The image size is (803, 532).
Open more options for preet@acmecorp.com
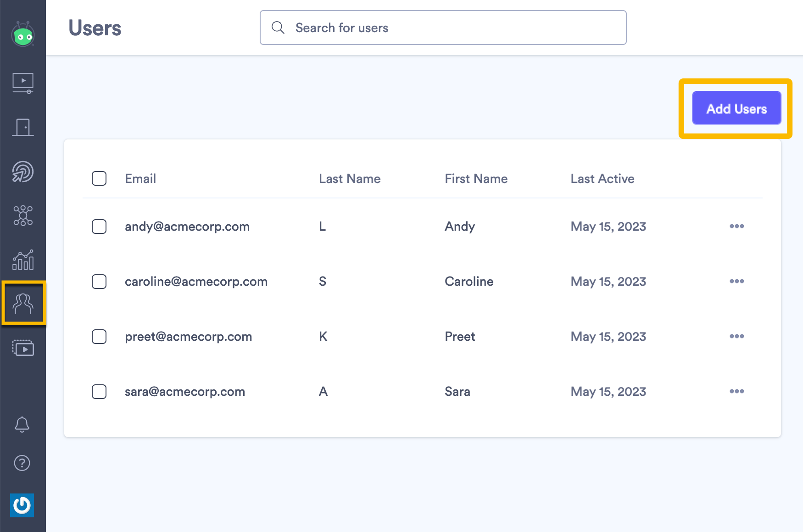(x=736, y=336)
